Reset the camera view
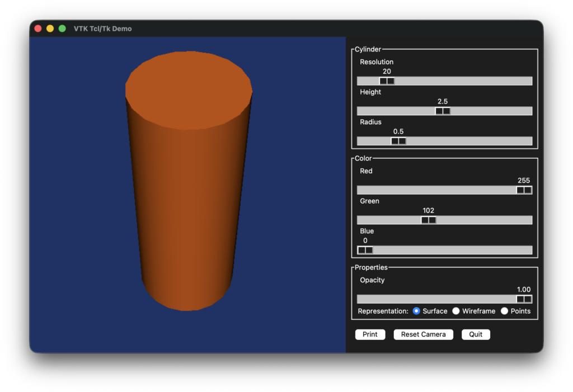 coord(423,334)
